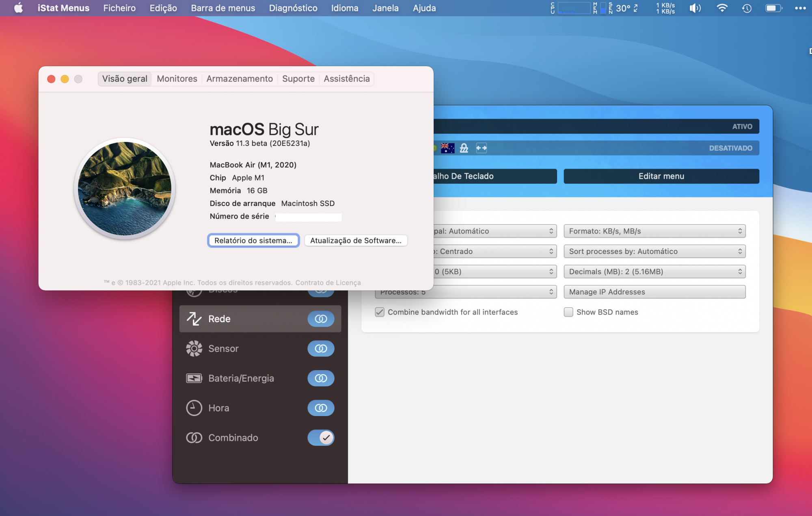Click the Hora clock icon in sidebar

click(194, 408)
